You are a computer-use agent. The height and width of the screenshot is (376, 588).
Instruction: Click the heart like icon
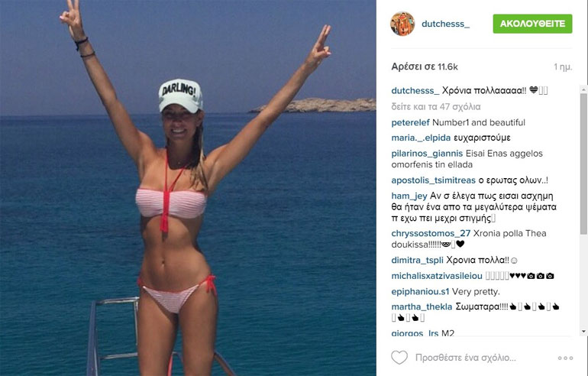click(x=399, y=357)
